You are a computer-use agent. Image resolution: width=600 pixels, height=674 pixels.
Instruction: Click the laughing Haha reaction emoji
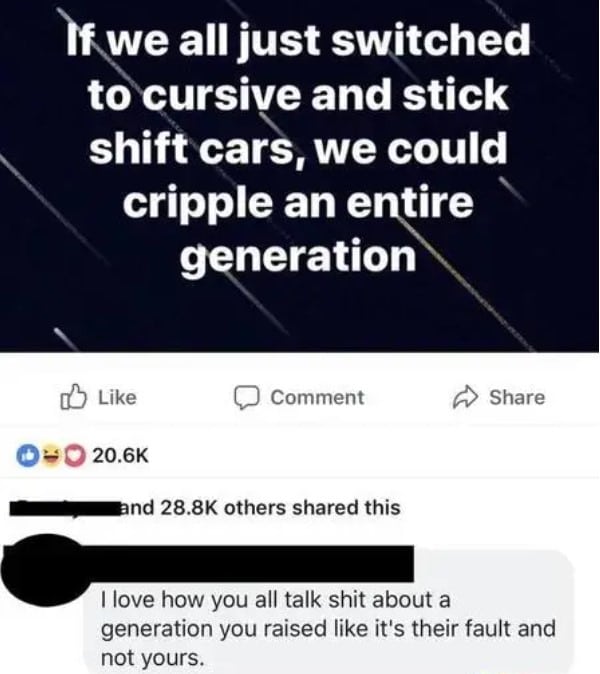pos(51,456)
